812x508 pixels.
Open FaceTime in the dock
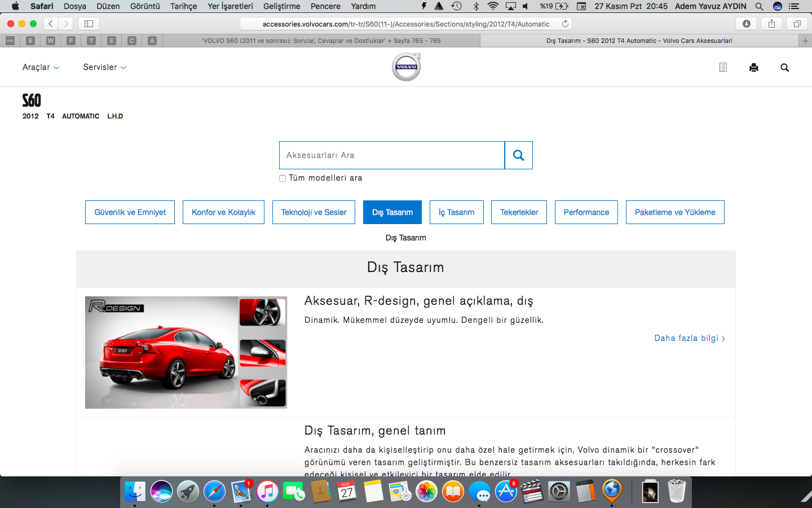pos(294,492)
